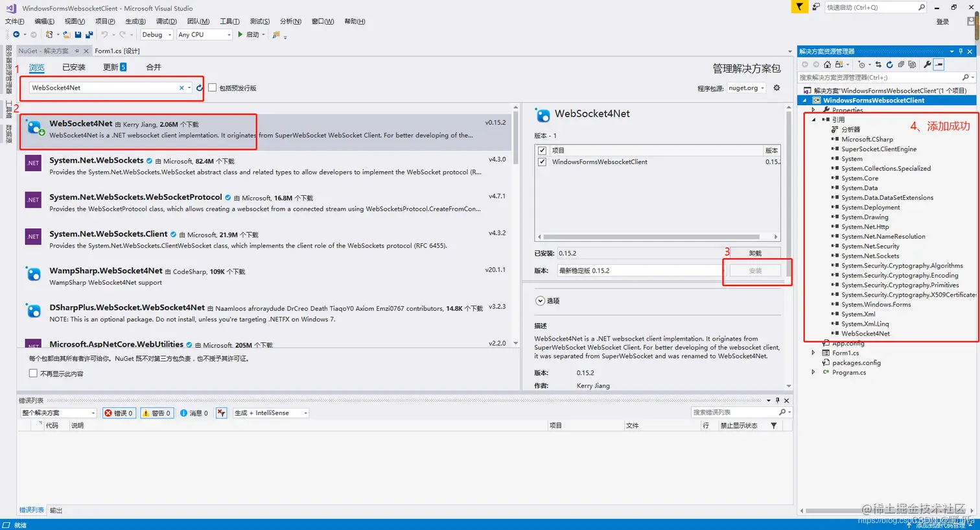Image resolution: width=980 pixels, height=530 pixels.
Task: Pin the Solution Explorer panel
Action: pyautogui.click(x=961, y=51)
